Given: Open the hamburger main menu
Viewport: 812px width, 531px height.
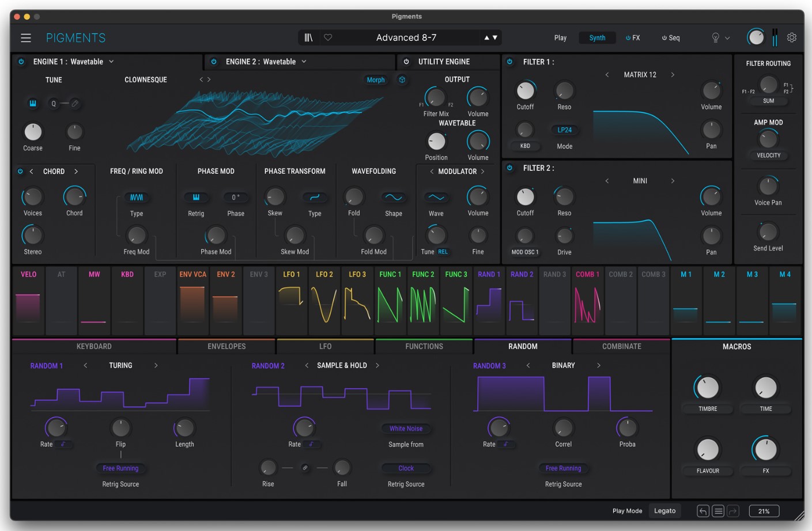Looking at the screenshot, I should [x=26, y=38].
